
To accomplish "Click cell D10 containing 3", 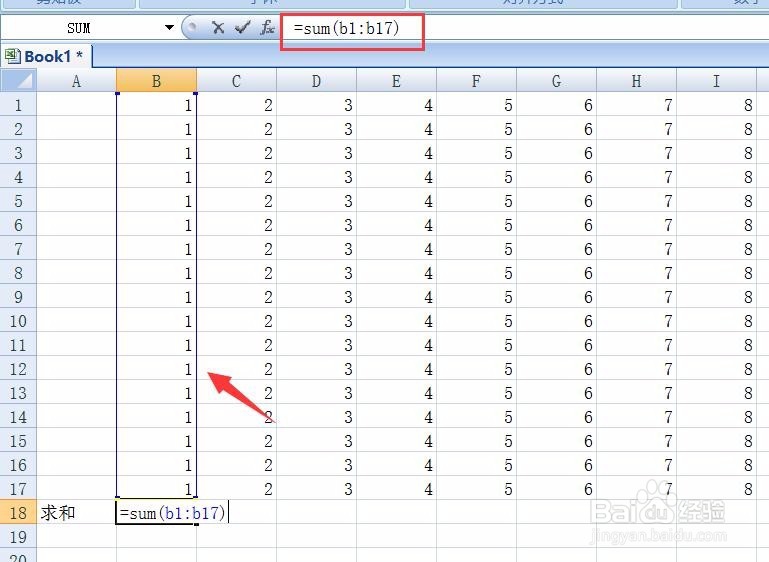I will pyautogui.click(x=316, y=321).
